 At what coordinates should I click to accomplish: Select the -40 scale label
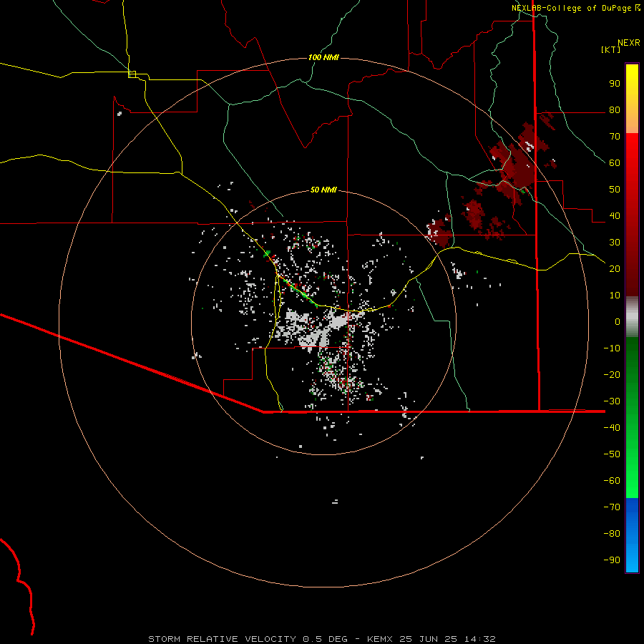point(612,428)
